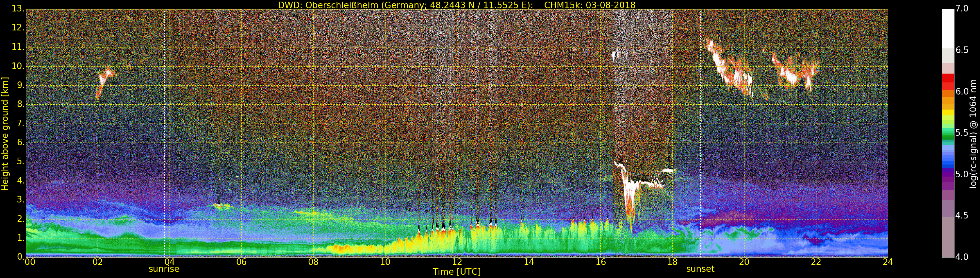Image resolution: width=980 pixels, height=278 pixels.
Task: Click the 'Height above ground [km]' axis label
Action: coord(5,134)
